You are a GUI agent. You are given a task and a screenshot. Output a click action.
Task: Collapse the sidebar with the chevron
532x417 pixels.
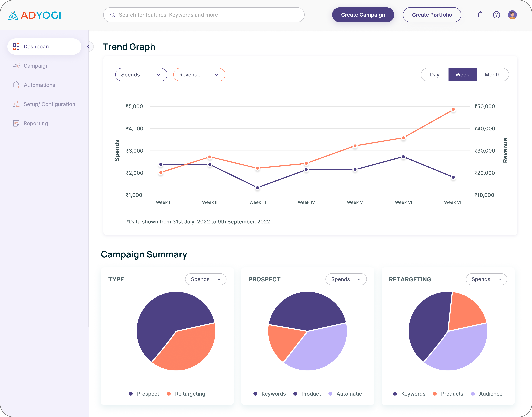tap(89, 47)
